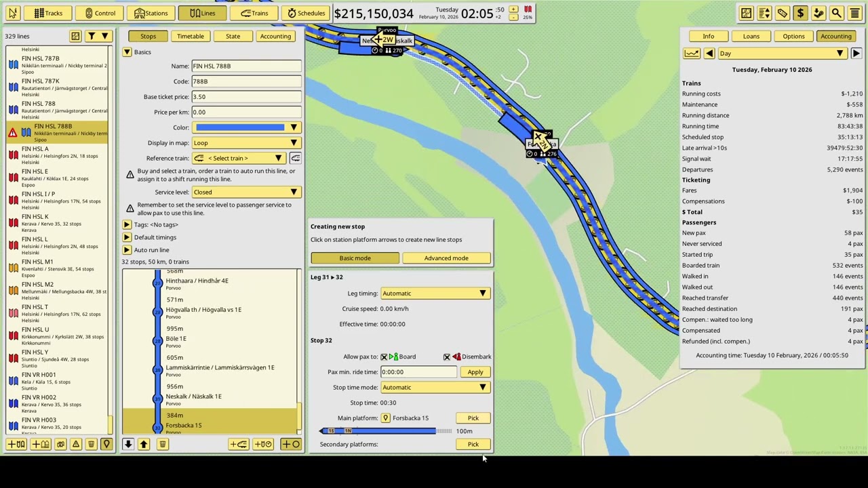Open the Select train reference dropdown
This screenshot has width=868, height=488.
[238, 158]
